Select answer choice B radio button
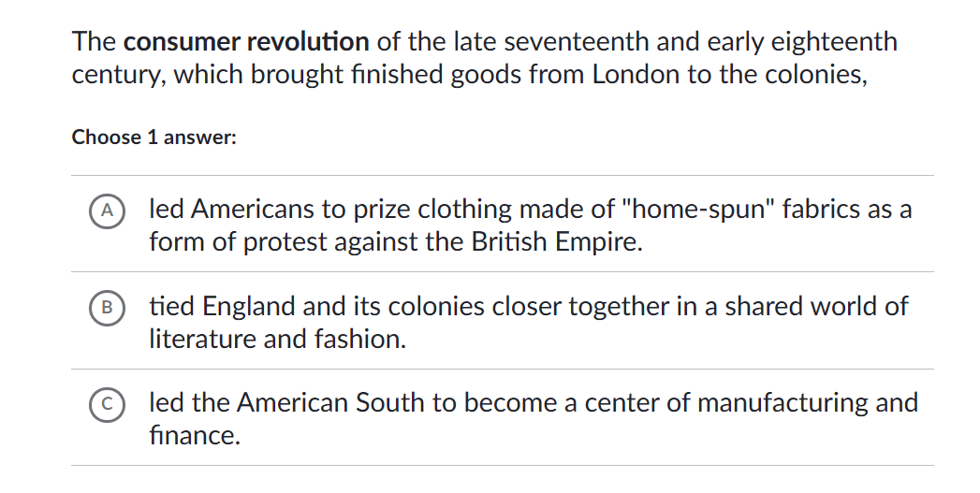This screenshot has height=493, width=980. 108,307
